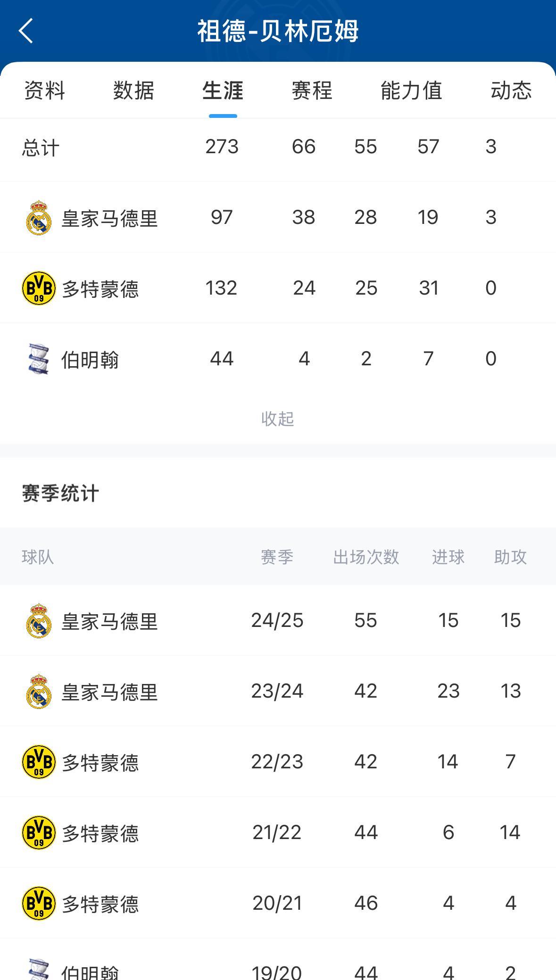This screenshot has width=556, height=980.
Task: Collapse the team totals with 收起
Action: [x=278, y=419]
